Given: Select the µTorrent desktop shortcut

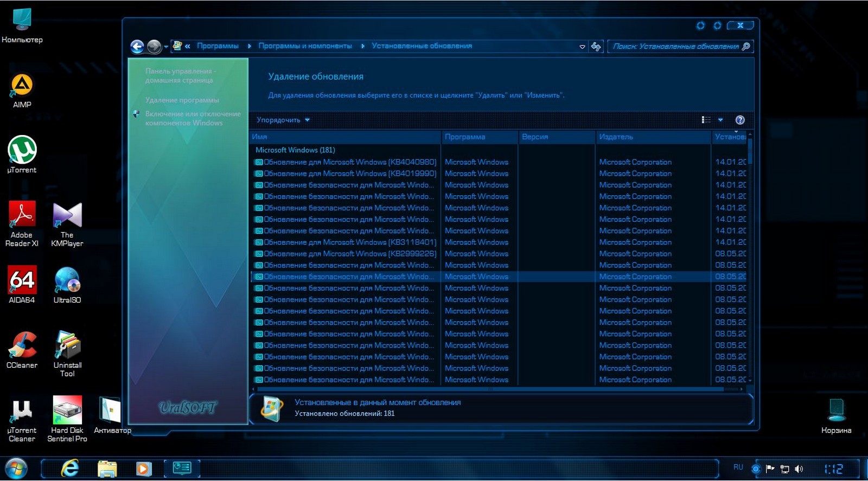Looking at the screenshot, I should click(22, 155).
